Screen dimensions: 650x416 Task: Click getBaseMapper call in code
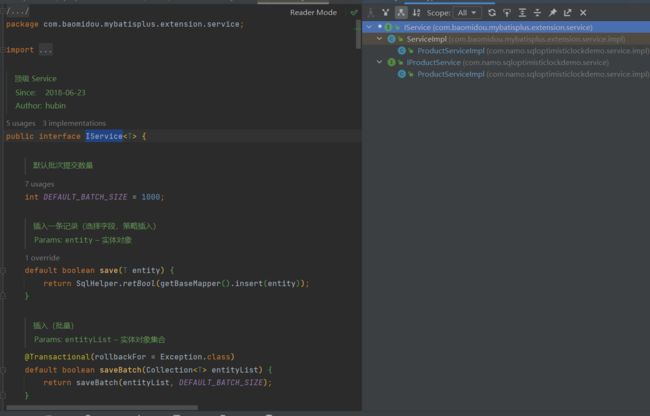click(190, 283)
